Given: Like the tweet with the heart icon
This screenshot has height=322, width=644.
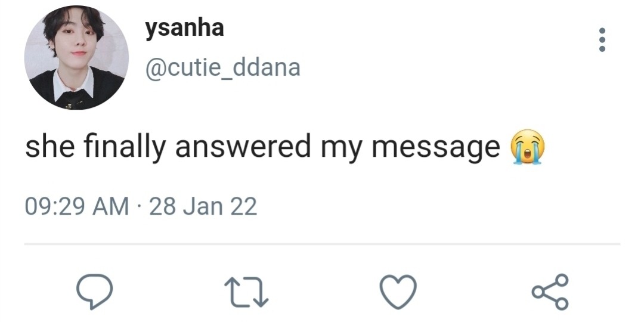Looking at the screenshot, I should click(x=398, y=292).
